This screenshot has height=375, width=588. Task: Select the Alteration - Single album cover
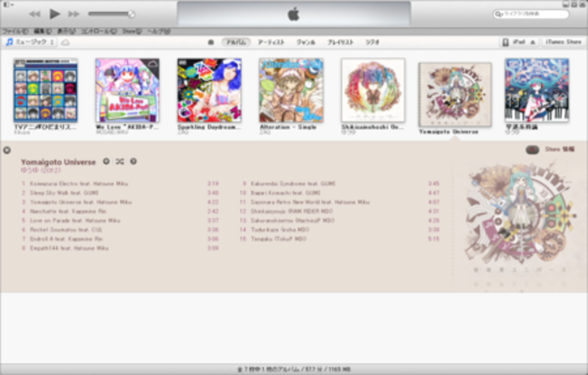pos(291,90)
